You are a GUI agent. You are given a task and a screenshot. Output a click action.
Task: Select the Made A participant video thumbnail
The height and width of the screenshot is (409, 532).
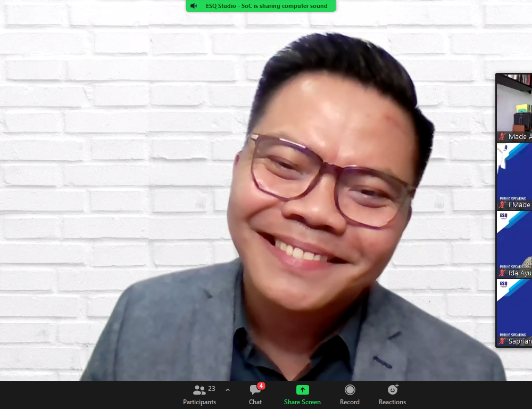click(x=515, y=107)
